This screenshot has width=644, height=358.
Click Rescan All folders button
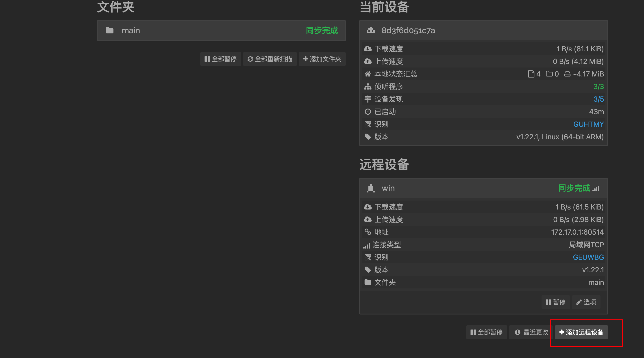[270, 59]
